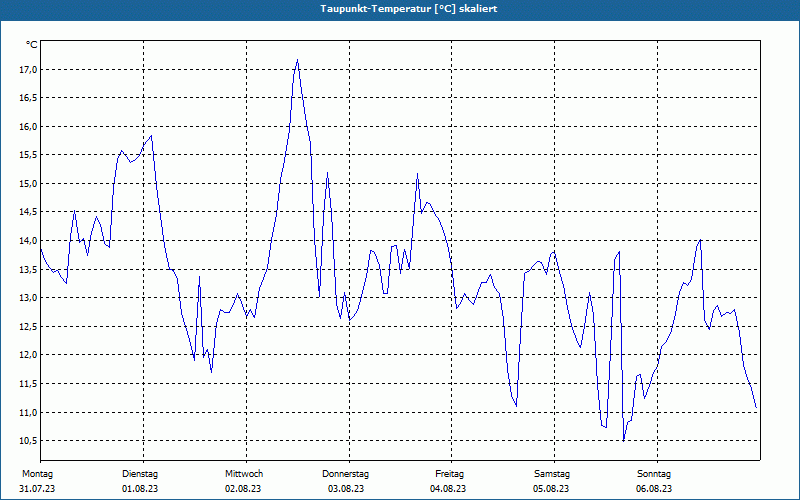The image size is (800, 500).
Task: Click the date label 03.08.23
Action: click(346, 489)
